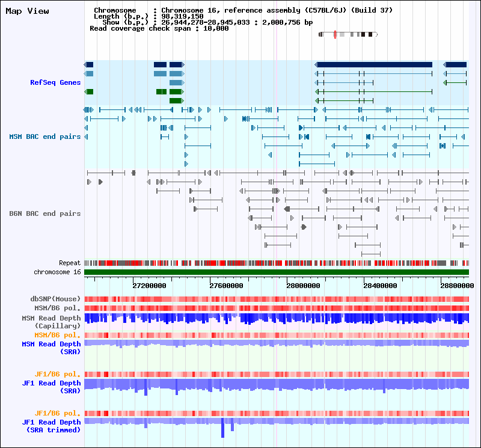Click the JF1 Read Depth (SRA trimmed) histogram
The image size is (481, 448).
pyautogui.click(x=277, y=428)
